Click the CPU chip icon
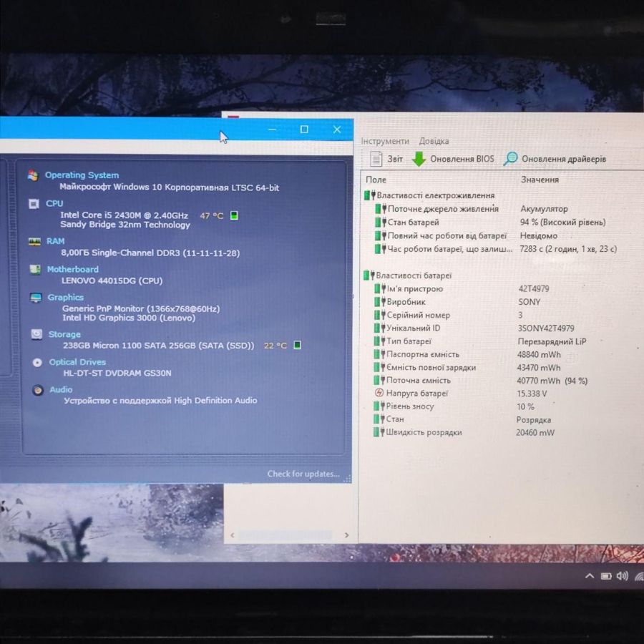644x644 pixels. (34, 204)
